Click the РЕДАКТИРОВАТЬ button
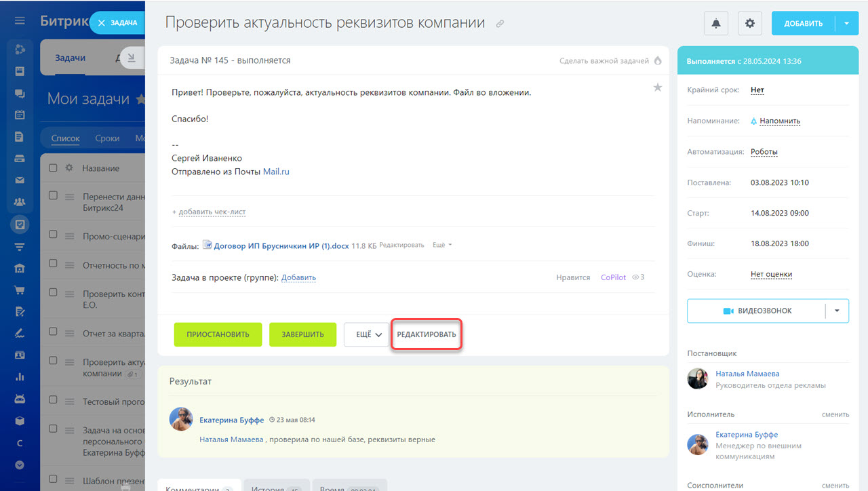This screenshot has width=868, height=491. click(427, 334)
